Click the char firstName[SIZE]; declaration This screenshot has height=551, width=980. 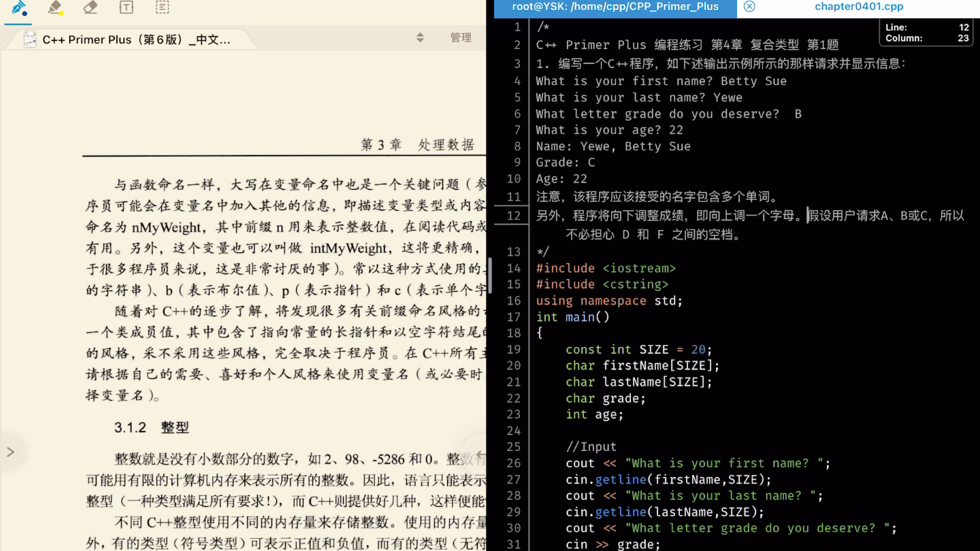click(x=642, y=366)
